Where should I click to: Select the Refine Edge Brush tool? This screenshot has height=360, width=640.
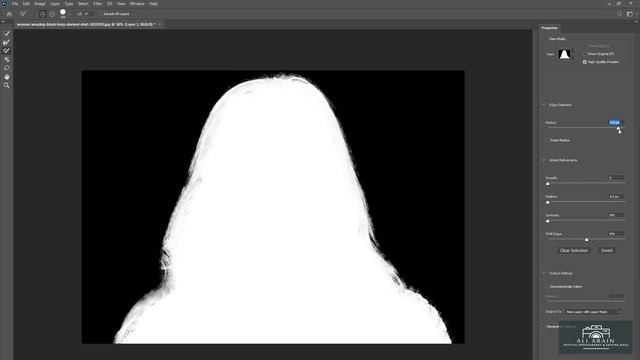[x=7, y=42]
